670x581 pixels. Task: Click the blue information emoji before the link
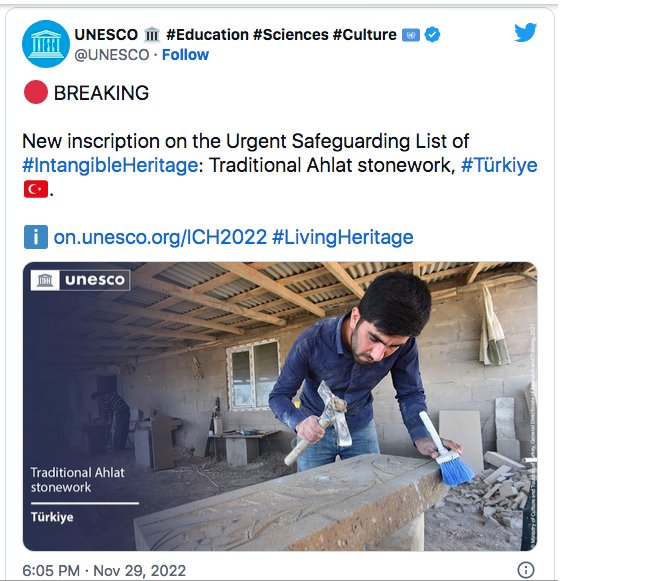pyautogui.click(x=35, y=237)
